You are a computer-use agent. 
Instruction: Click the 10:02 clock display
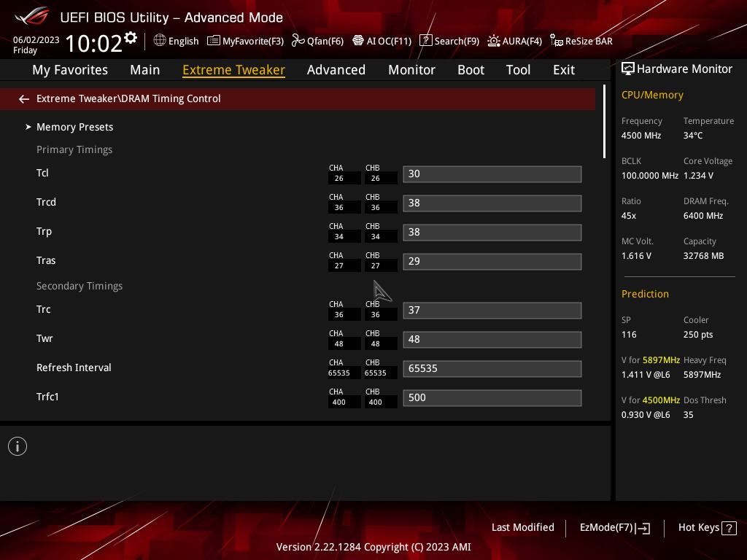pos(94,43)
